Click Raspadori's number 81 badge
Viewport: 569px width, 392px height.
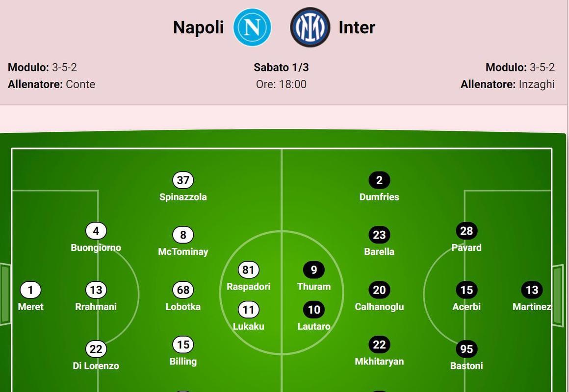pos(249,270)
